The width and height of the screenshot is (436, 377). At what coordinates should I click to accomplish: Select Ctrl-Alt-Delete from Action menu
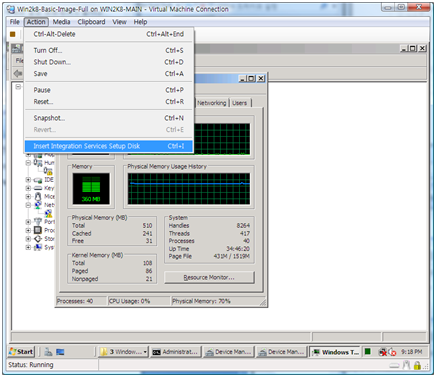pyautogui.click(x=109, y=34)
